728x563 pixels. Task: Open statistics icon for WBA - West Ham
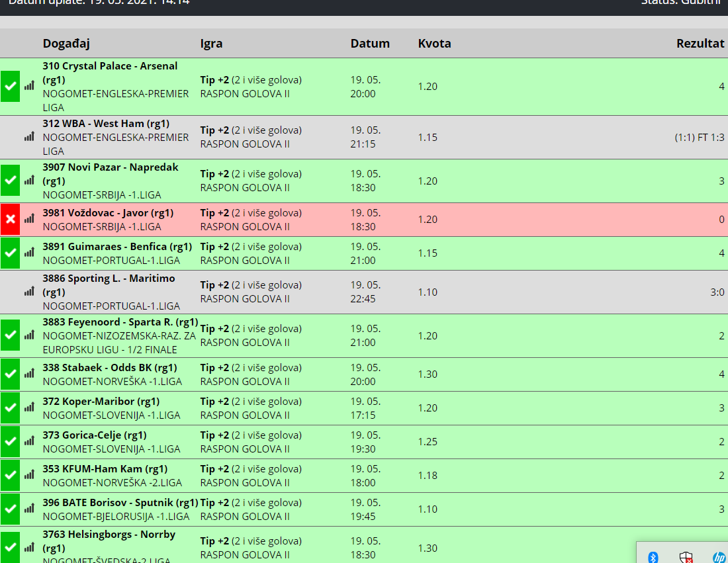[x=29, y=137]
